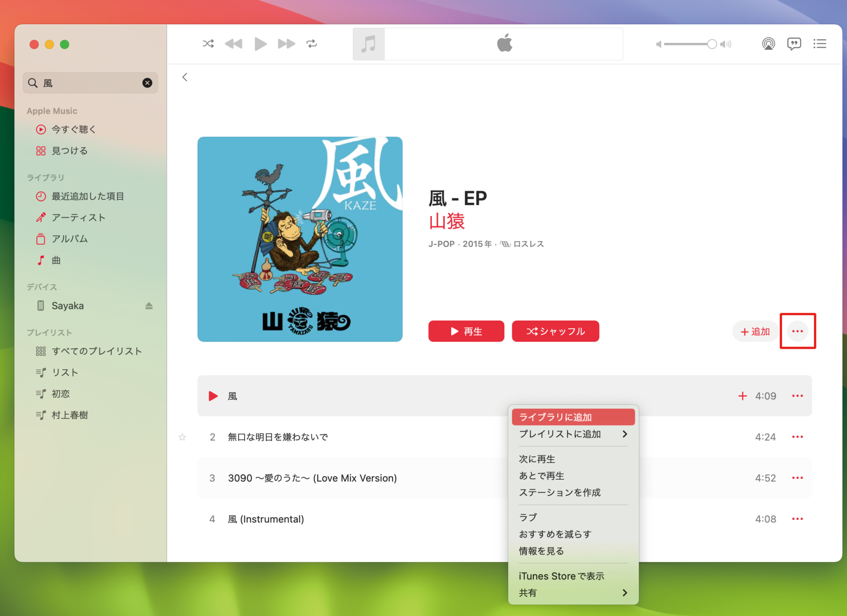Click the now playing music note artwork
The image size is (847, 616).
pos(369,44)
